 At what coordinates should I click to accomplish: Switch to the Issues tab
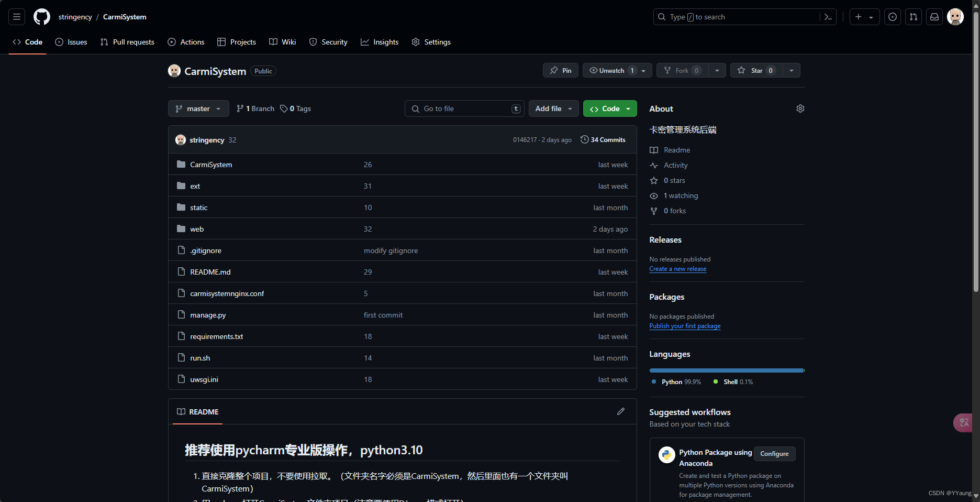[71, 42]
